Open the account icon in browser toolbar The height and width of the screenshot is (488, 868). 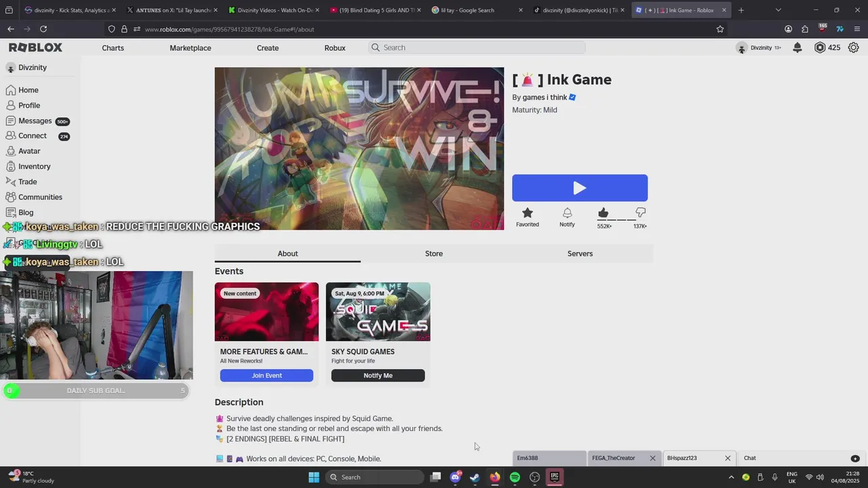pyautogui.click(x=788, y=29)
